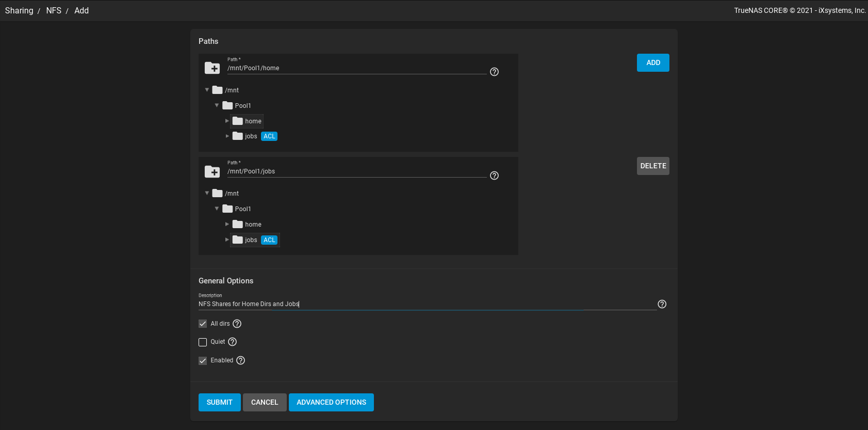868x430 pixels.
Task: Expand the home folder in first path tree
Action: point(227,121)
